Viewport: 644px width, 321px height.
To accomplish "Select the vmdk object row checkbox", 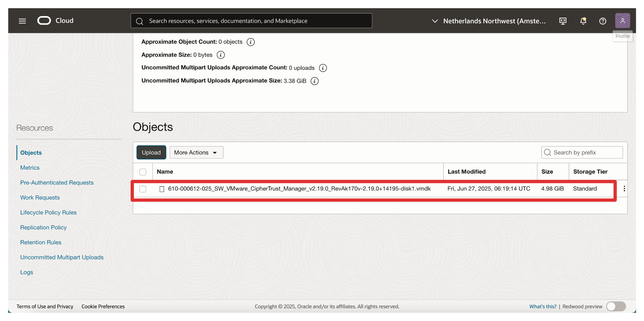I will pyautogui.click(x=143, y=189).
